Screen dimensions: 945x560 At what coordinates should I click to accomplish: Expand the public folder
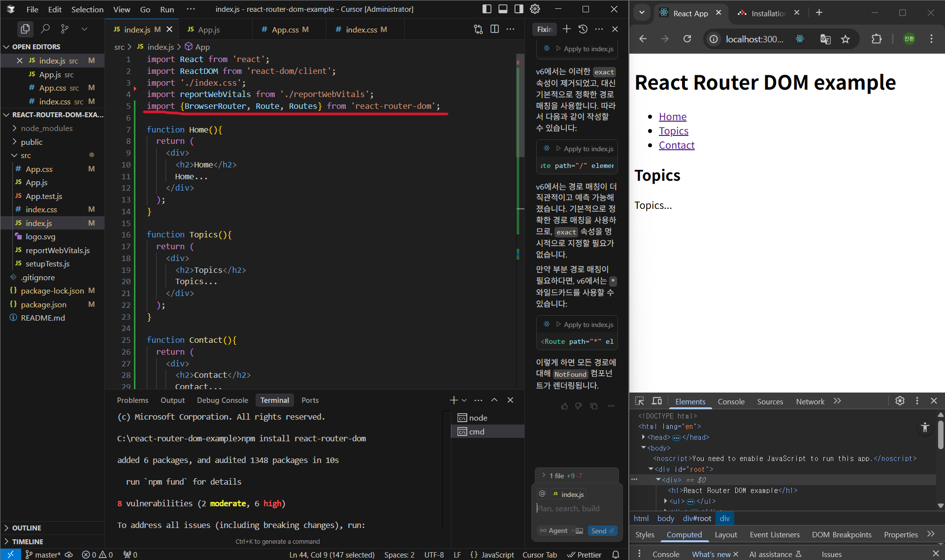[x=52, y=142]
